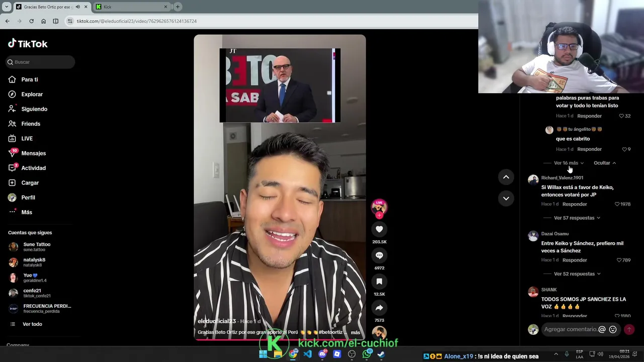Open Cargar upload page
Image resolution: width=644 pixels, height=362 pixels.
point(24,183)
